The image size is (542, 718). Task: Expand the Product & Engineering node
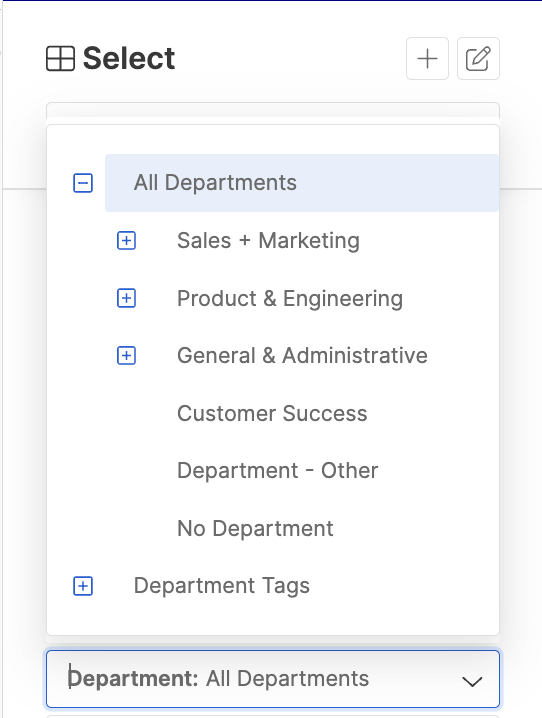coord(126,298)
